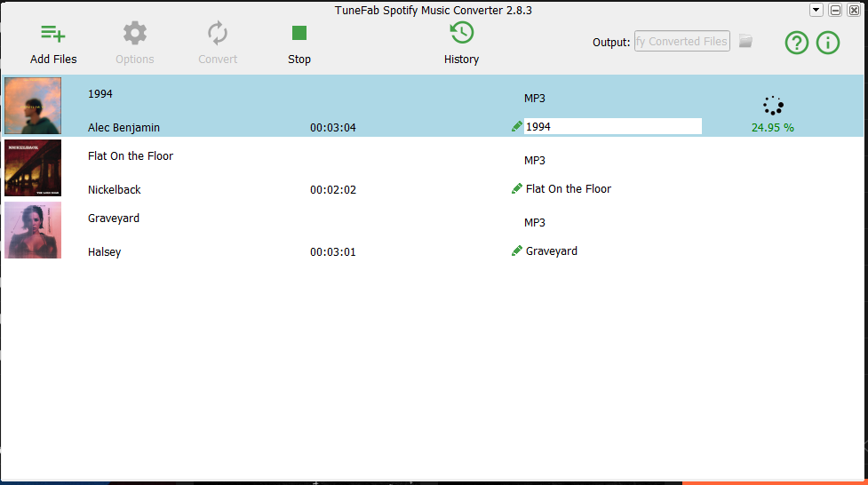
Task: Browse output folder via folder icon
Action: point(745,41)
